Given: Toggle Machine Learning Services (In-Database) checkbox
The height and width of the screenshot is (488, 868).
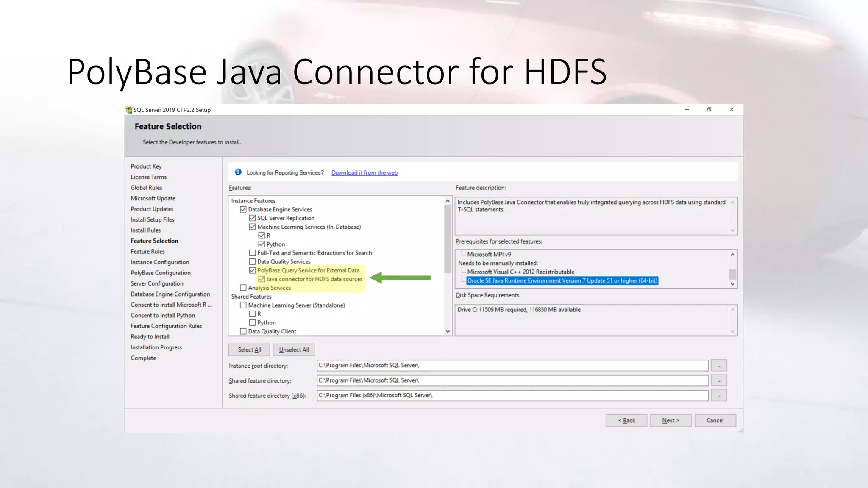Looking at the screenshot, I should point(253,227).
